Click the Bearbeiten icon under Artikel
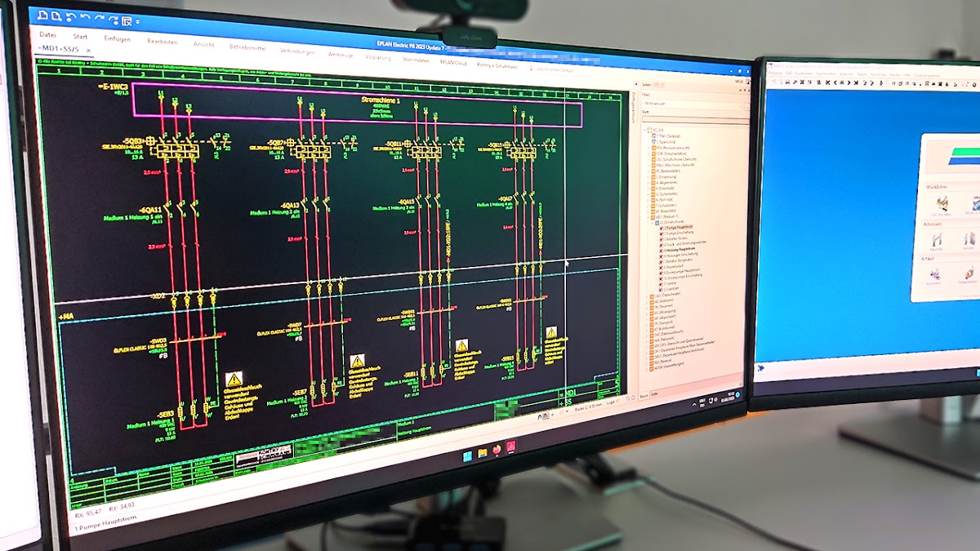The image size is (980, 551). [934, 274]
